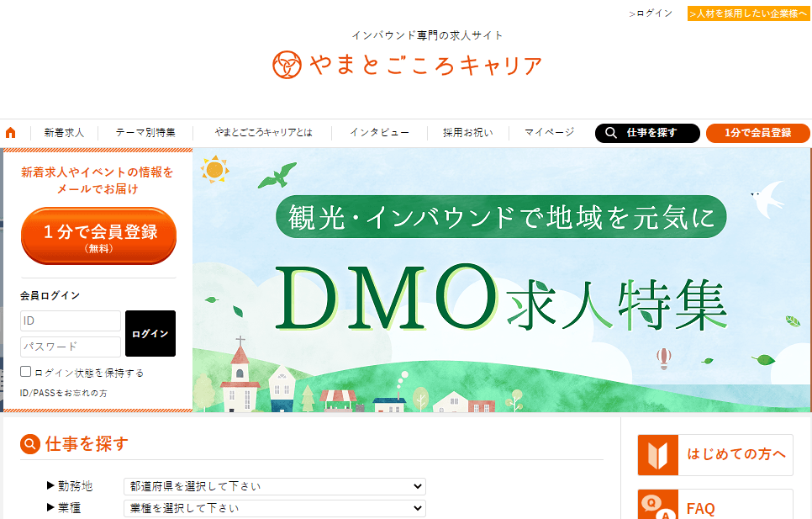The width and height of the screenshot is (812, 519).
Task: Click the はじめての方へ text link
Action: (736, 454)
